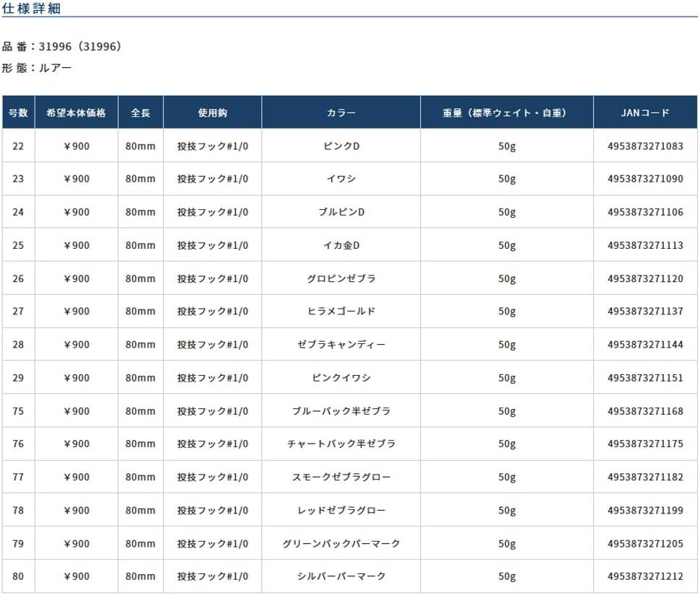Image resolution: width=700 pixels, height=595 pixels.
Task: Click the 使用鈎 column header
Action: (212, 113)
